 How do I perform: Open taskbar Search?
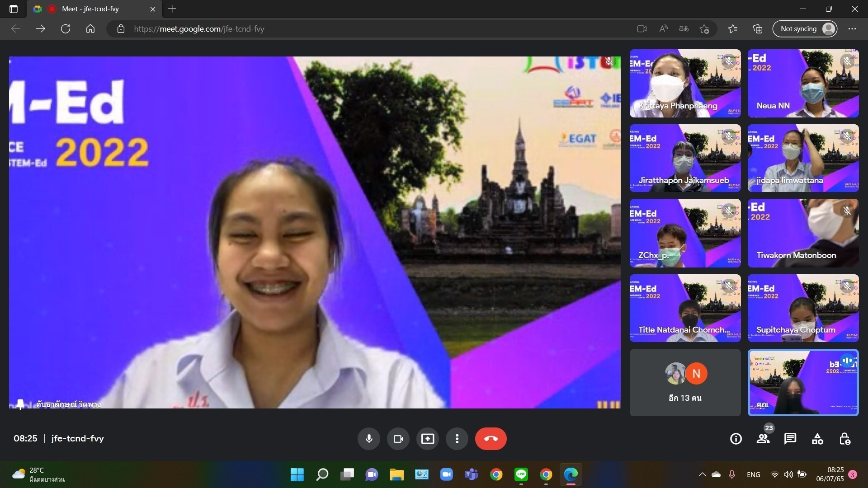(322, 474)
